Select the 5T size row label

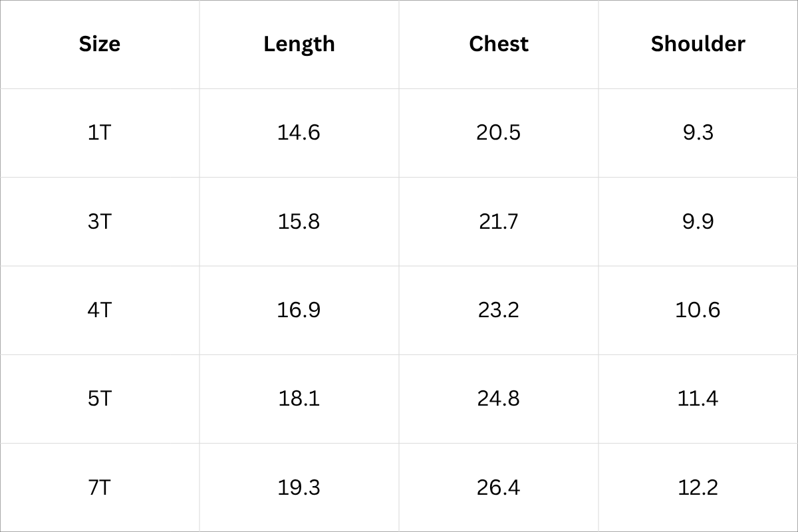click(100, 398)
